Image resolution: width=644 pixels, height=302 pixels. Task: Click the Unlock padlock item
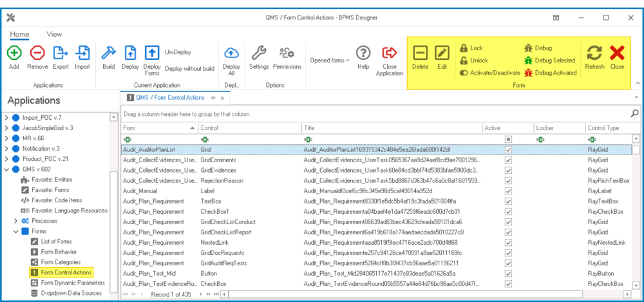point(474,61)
